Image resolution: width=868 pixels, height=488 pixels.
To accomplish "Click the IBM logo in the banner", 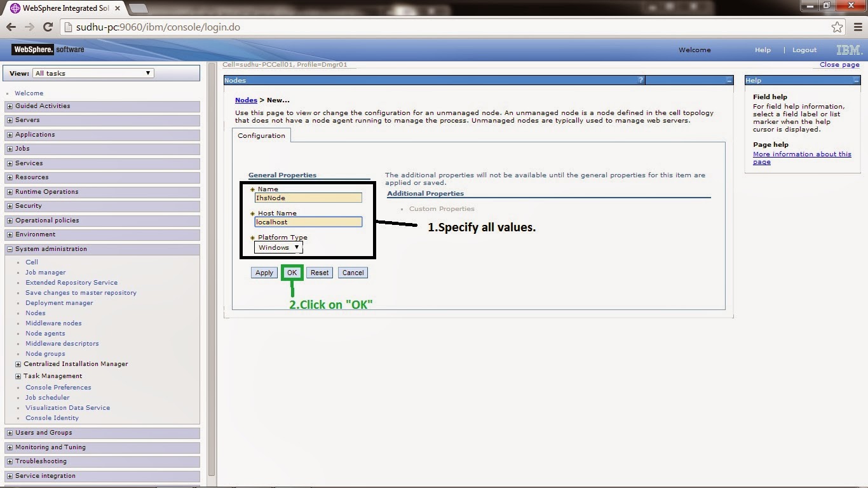I will coord(848,50).
